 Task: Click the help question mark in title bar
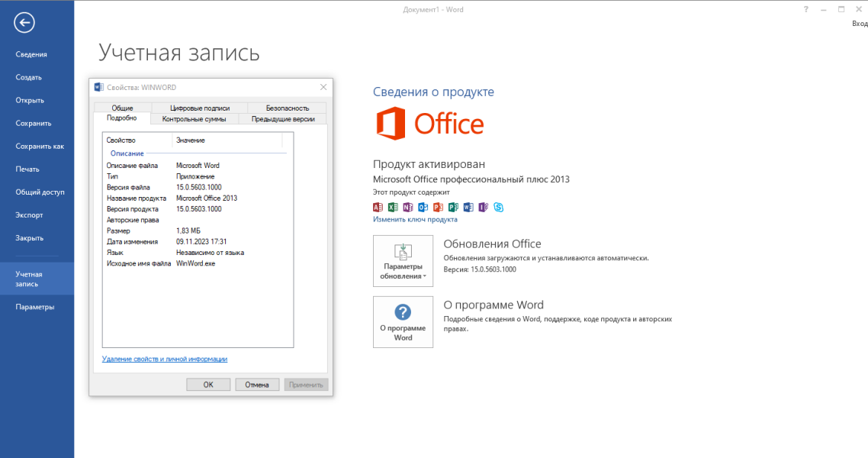(x=806, y=9)
